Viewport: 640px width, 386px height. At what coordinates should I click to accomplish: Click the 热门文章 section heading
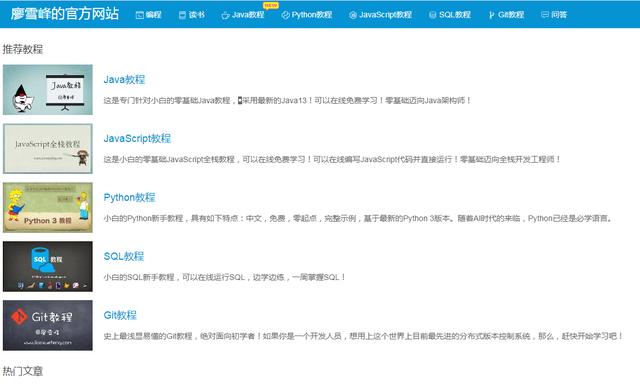pos(22,371)
